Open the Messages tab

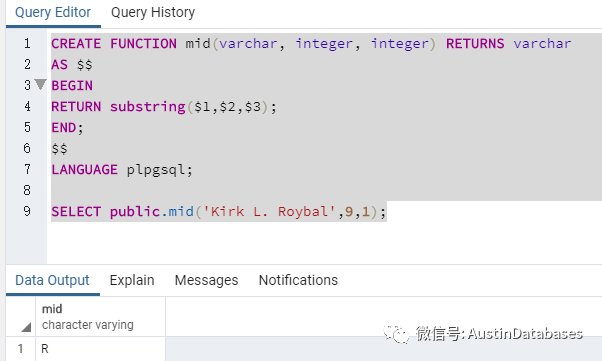(x=206, y=280)
